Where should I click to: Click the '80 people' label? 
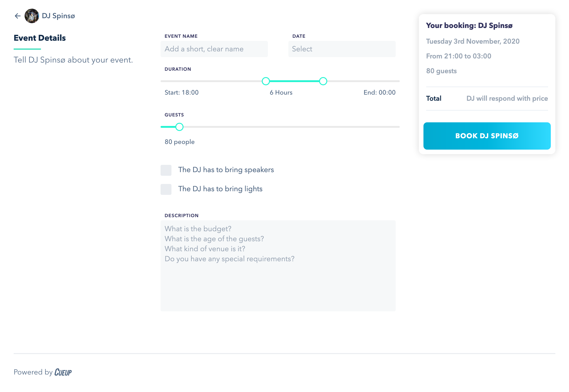[x=179, y=142]
